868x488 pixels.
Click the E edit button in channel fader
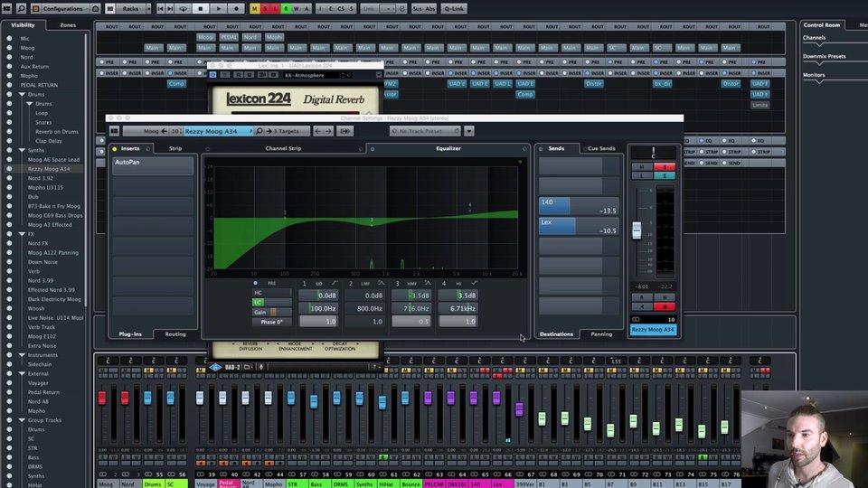coord(665,175)
